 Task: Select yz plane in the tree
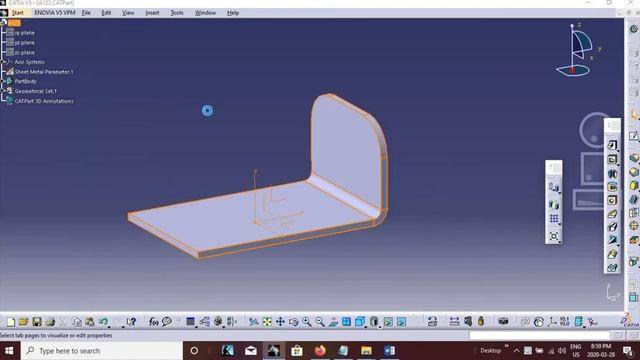point(20,42)
